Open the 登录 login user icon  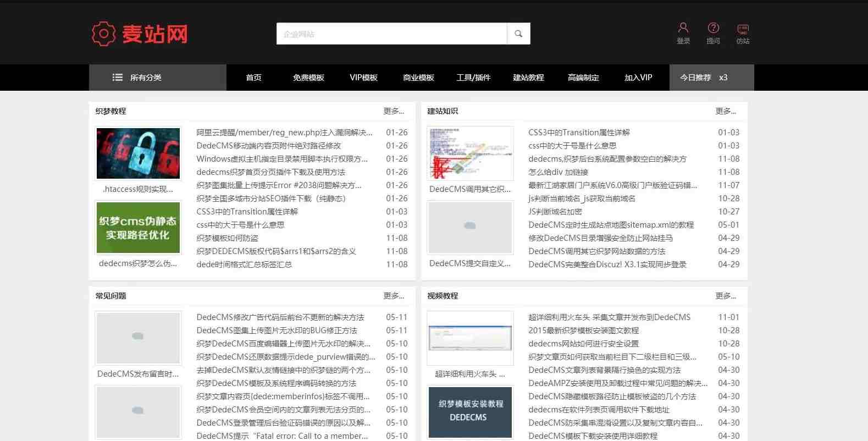(683, 33)
